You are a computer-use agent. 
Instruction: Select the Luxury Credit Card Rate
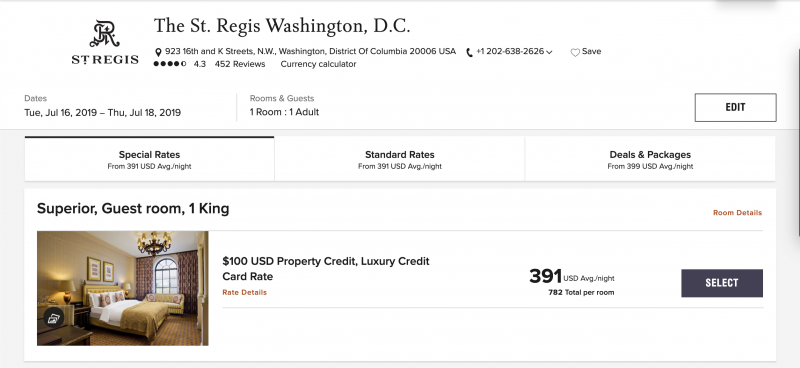point(722,283)
